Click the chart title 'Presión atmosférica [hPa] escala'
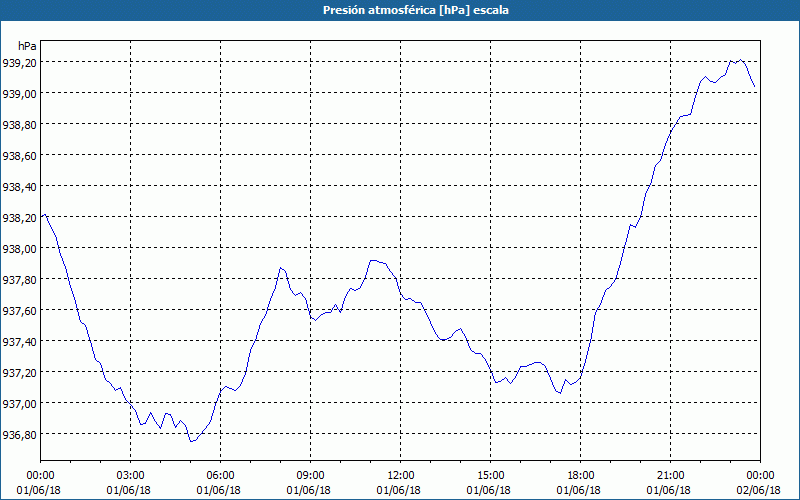The height and width of the screenshot is (500, 800). (400, 10)
